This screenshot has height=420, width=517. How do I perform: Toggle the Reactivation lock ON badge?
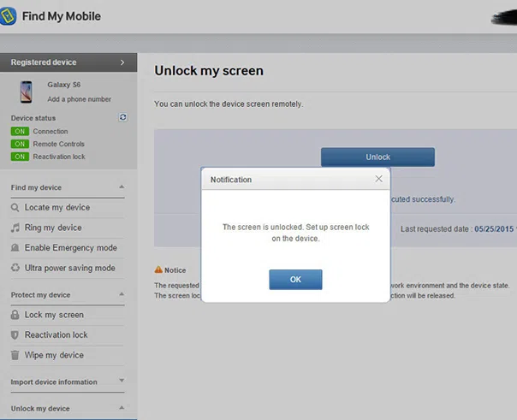20,157
